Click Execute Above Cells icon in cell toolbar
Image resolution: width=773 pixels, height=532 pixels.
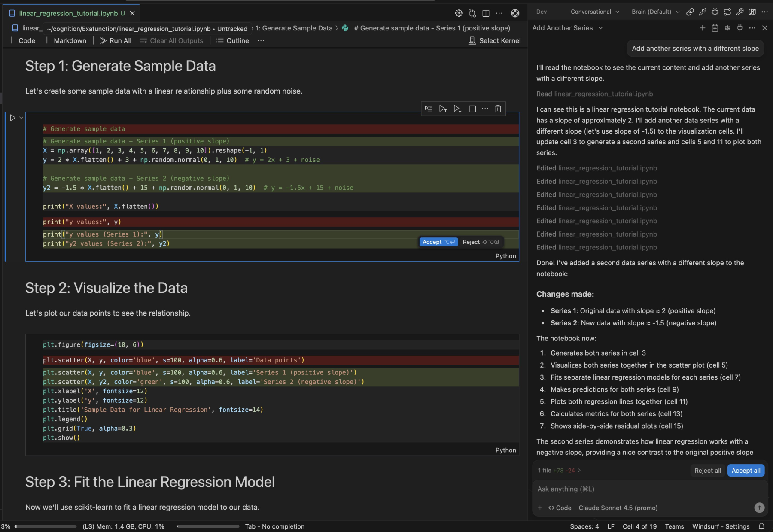[x=443, y=109]
